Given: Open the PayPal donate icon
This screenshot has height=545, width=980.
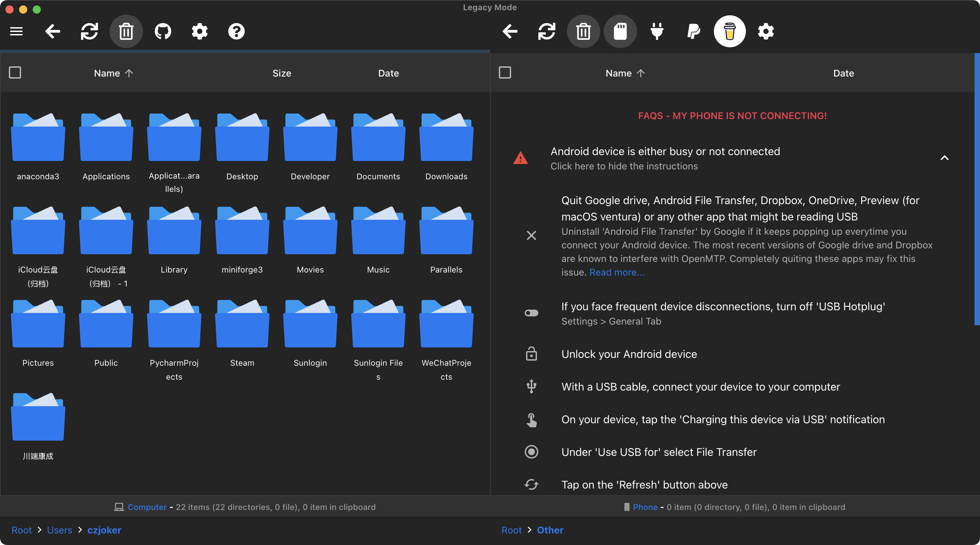Looking at the screenshot, I should point(693,31).
